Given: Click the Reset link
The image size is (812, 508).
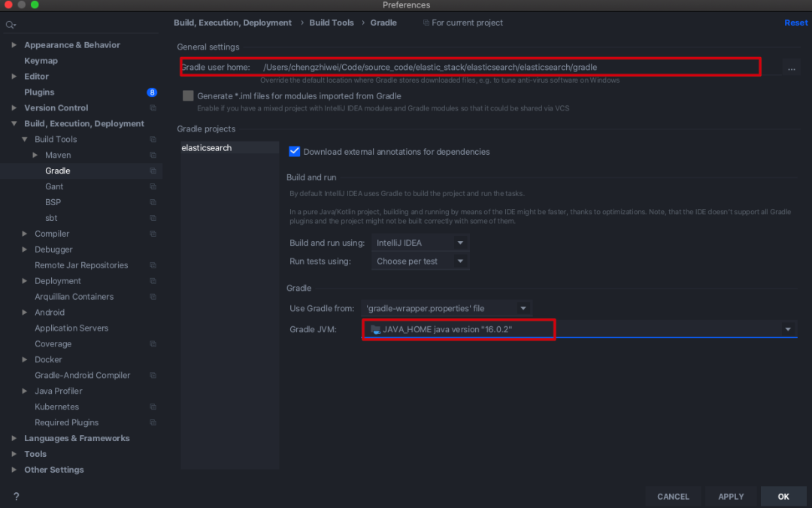Looking at the screenshot, I should 795,23.
